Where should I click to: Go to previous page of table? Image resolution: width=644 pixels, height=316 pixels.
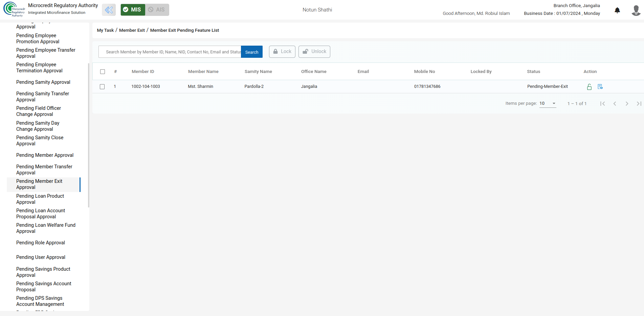(615, 104)
